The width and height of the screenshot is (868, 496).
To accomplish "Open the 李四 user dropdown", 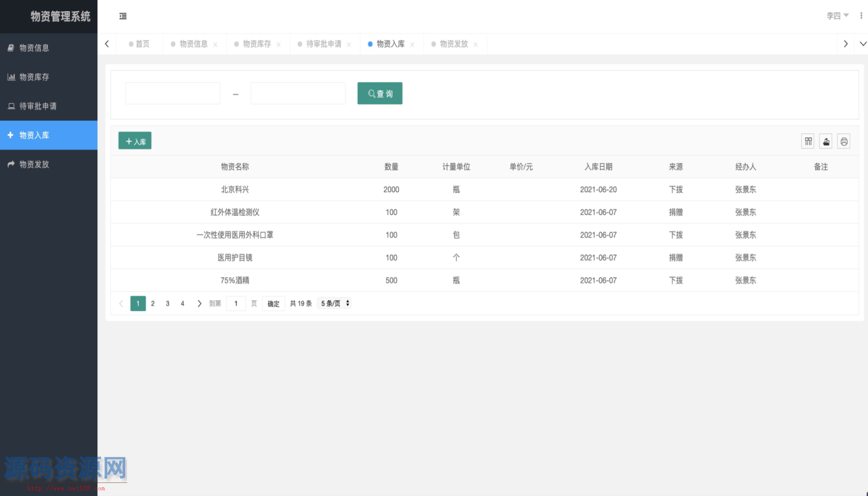I will (x=838, y=16).
